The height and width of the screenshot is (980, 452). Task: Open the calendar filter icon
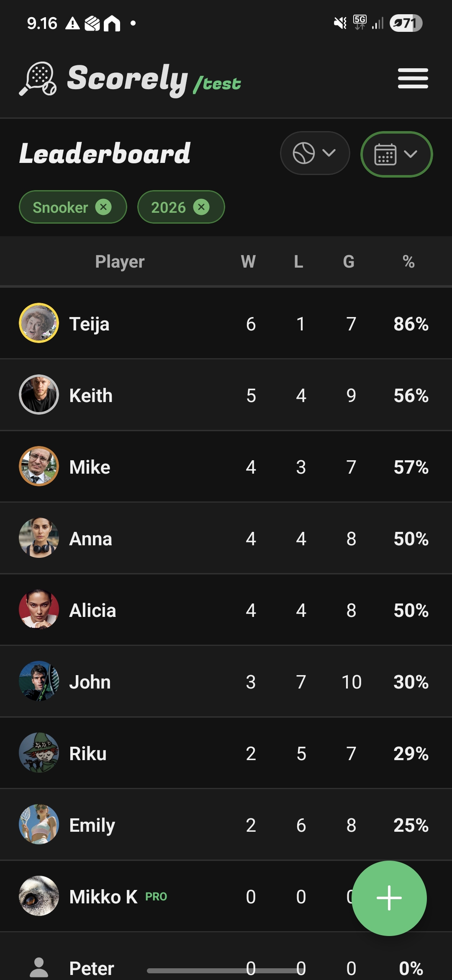tap(385, 154)
